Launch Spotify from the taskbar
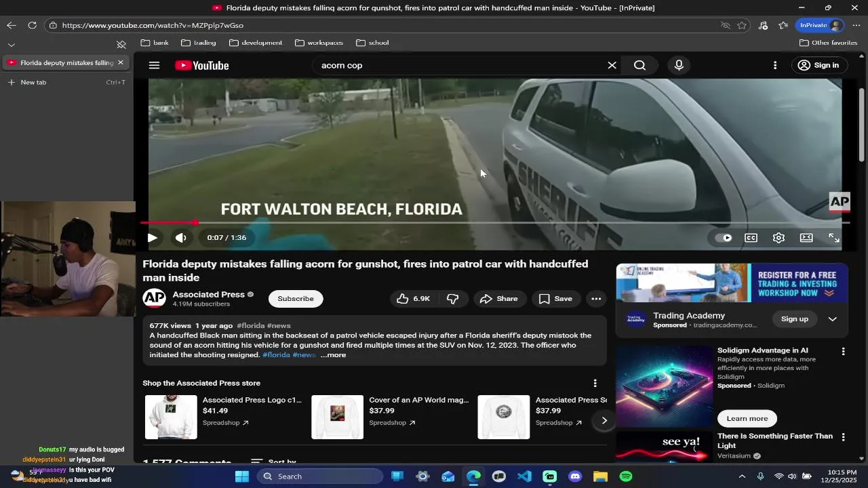This screenshot has height=488, width=868. click(626, 476)
